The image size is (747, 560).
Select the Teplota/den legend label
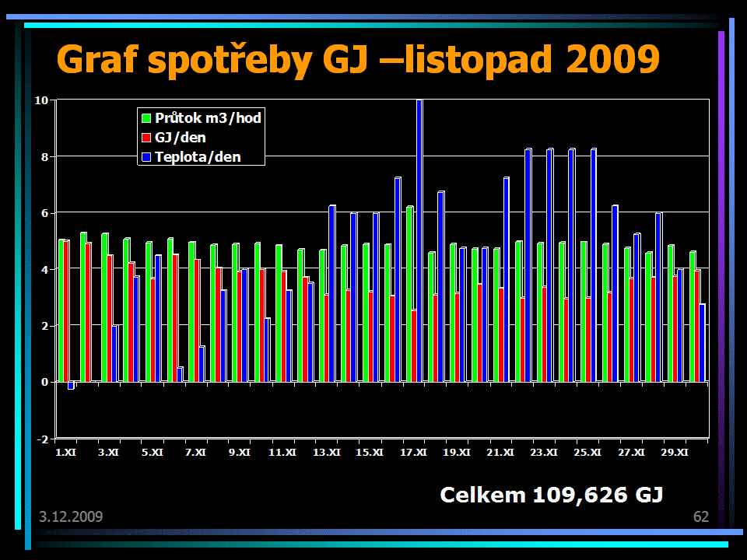pos(198,157)
